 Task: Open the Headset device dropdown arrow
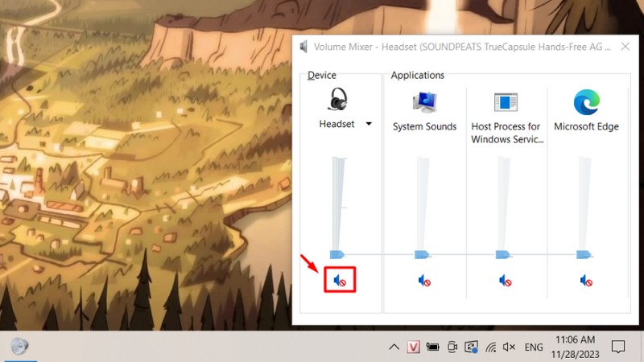point(369,124)
